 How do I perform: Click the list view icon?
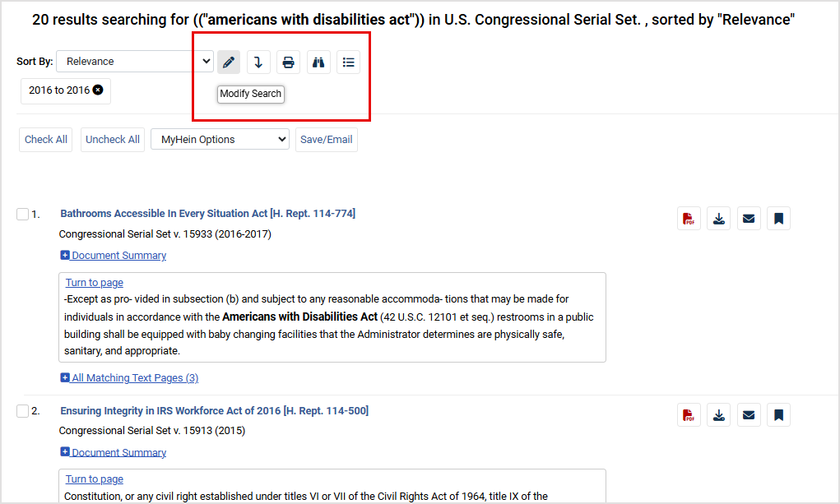(x=349, y=62)
